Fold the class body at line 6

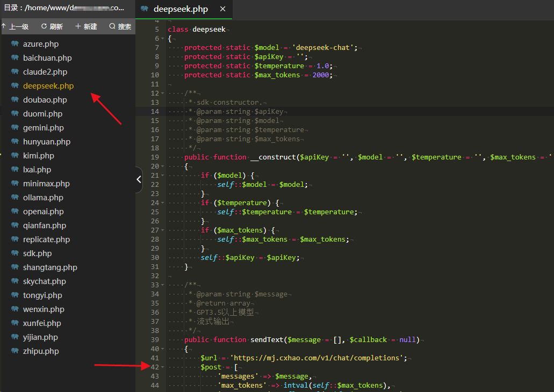pos(162,39)
